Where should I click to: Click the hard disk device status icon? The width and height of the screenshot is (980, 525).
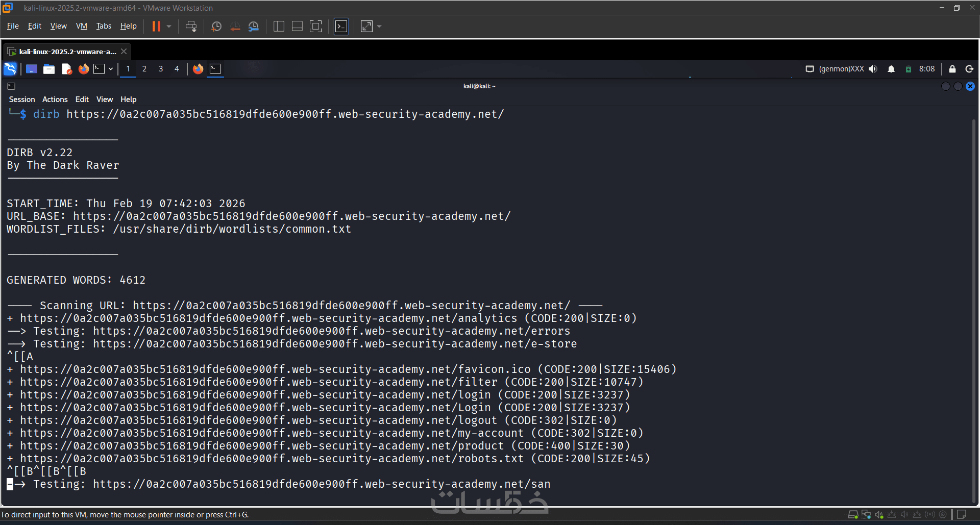853,515
